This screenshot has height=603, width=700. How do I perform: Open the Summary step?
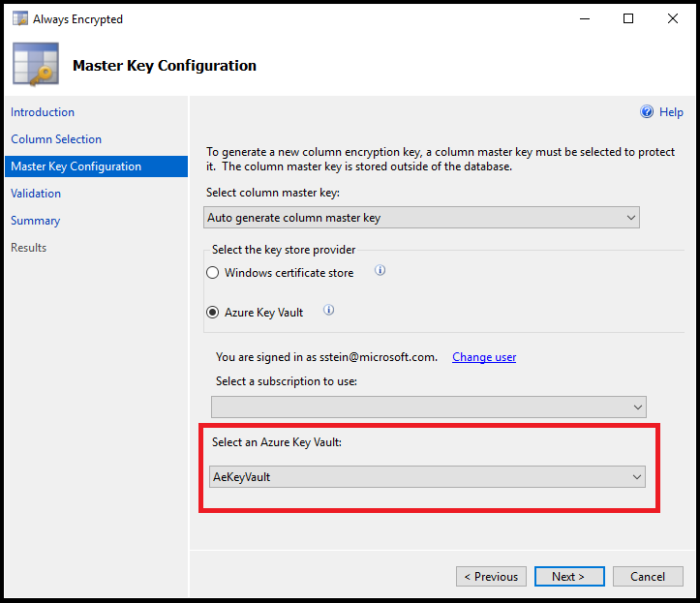point(35,221)
